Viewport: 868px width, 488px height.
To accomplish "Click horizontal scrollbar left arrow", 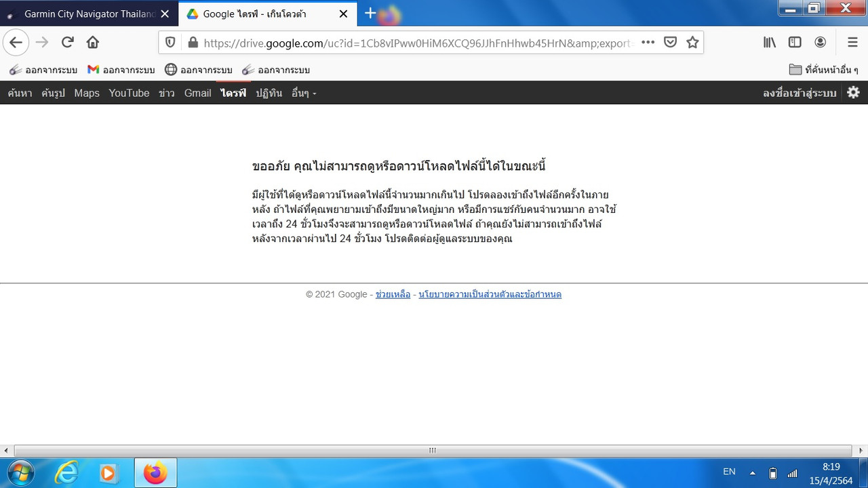I will coord(6,451).
